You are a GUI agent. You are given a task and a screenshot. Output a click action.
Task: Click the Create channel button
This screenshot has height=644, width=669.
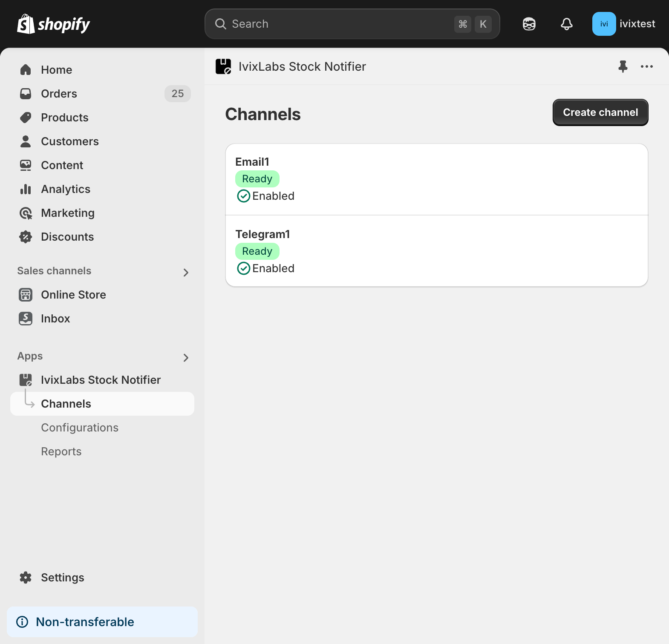click(600, 112)
